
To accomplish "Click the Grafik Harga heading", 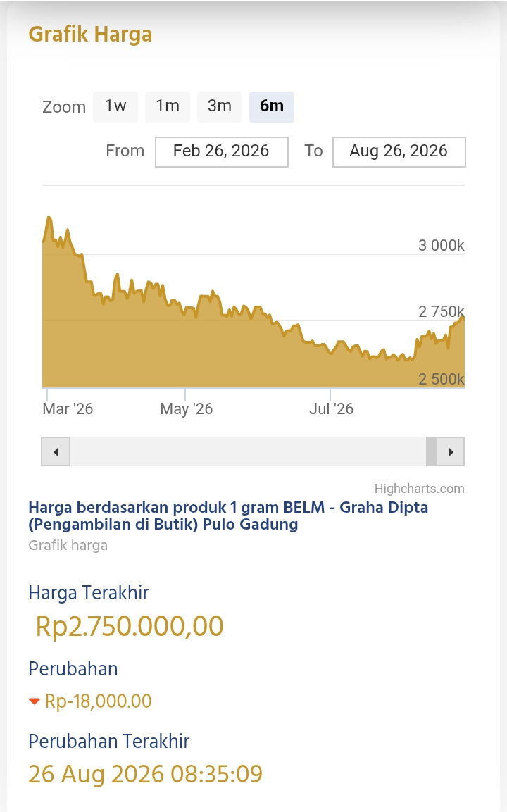I will [x=90, y=35].
